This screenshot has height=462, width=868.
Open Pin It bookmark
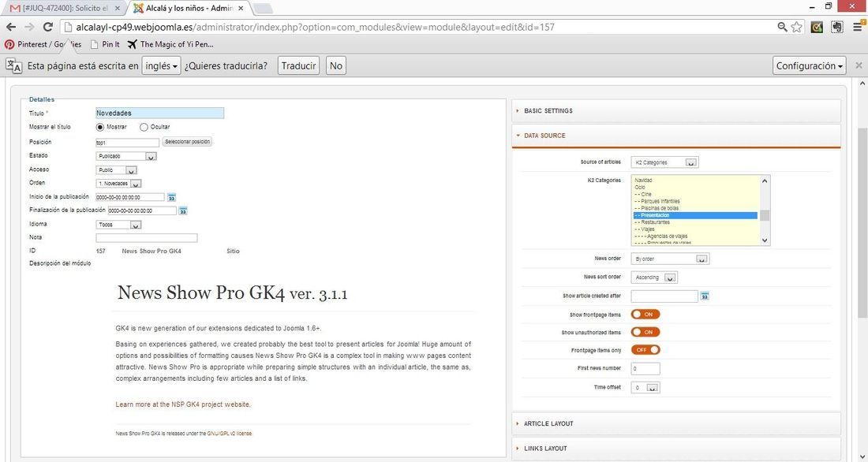[105, 44]
